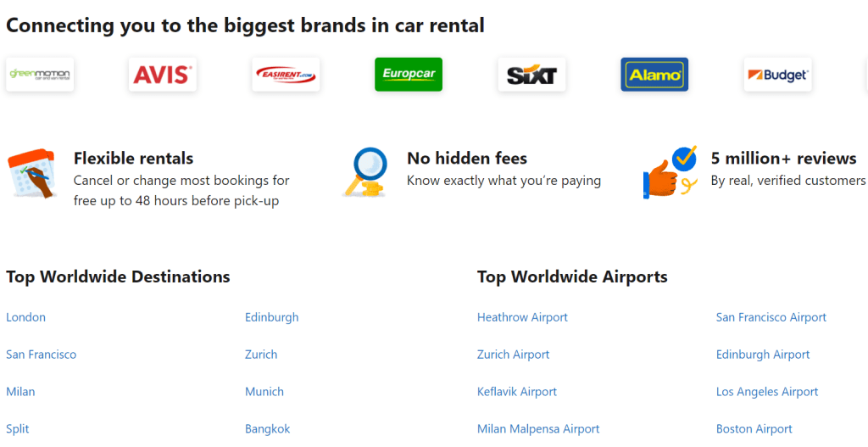Image resolution: width=868 pixels, height=447 pixels.
Task: Open the Easirent brand logo
Action: 286,75
